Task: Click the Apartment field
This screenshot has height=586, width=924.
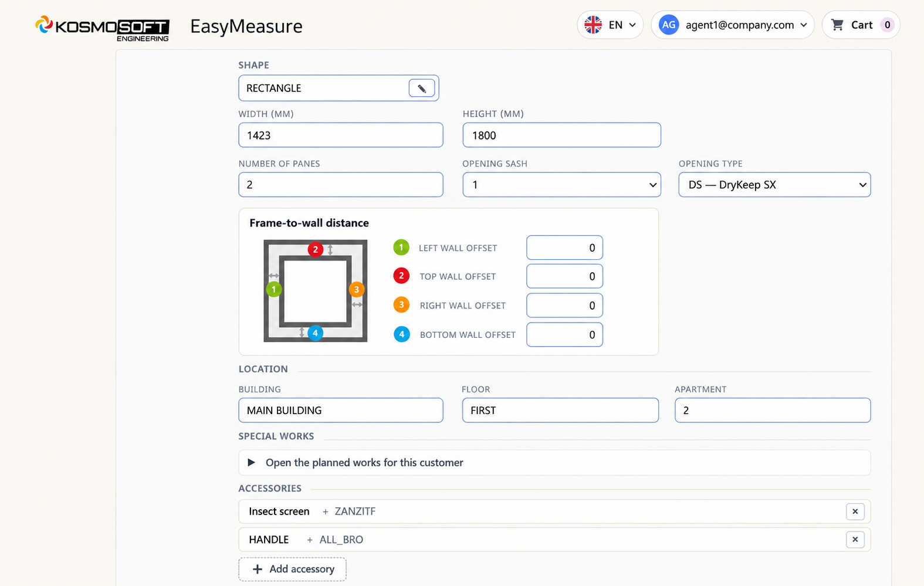Action: (773, 410)
